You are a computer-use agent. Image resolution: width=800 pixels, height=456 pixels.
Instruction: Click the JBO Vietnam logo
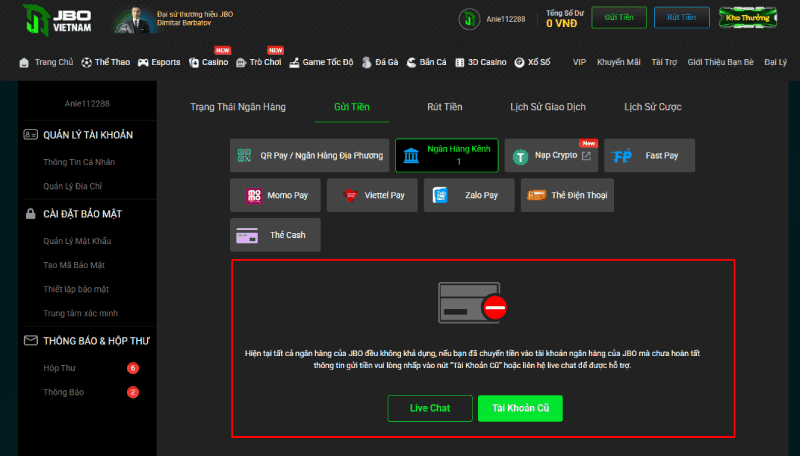58,20
